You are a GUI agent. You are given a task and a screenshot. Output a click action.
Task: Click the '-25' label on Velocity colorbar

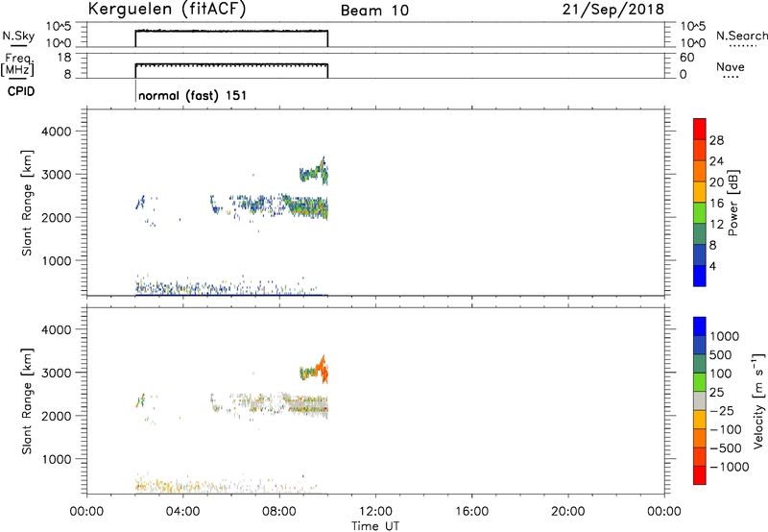click(x=722, y=411)
